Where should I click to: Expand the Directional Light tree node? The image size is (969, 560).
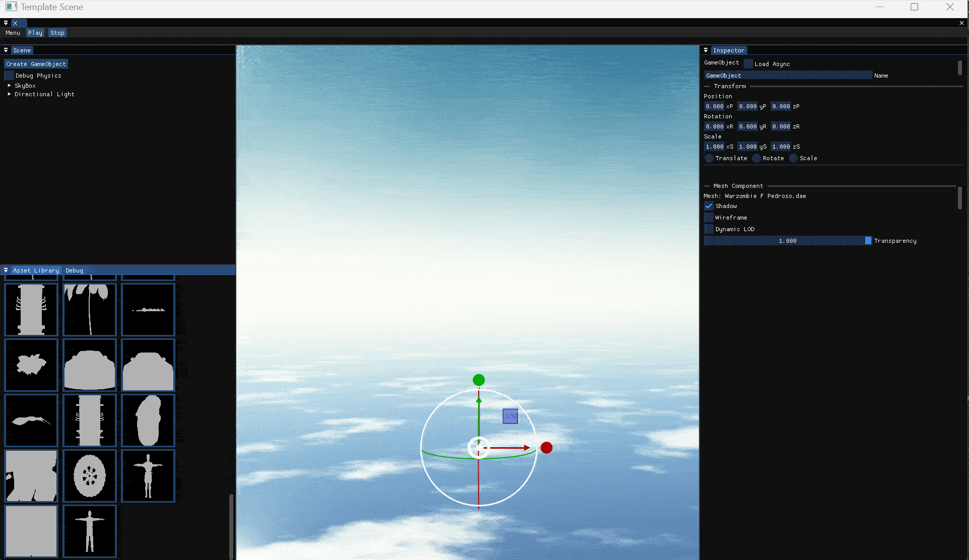(9, 94)
